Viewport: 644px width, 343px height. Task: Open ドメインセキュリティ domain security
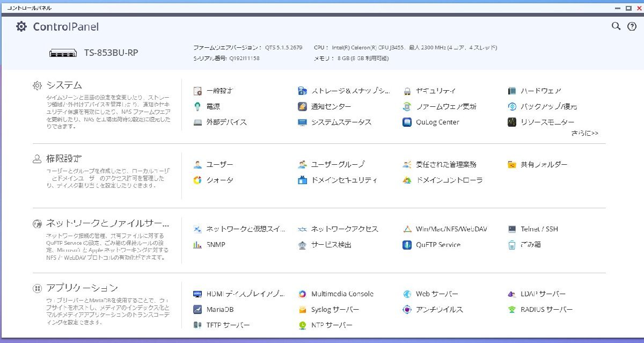coord(338,180)
